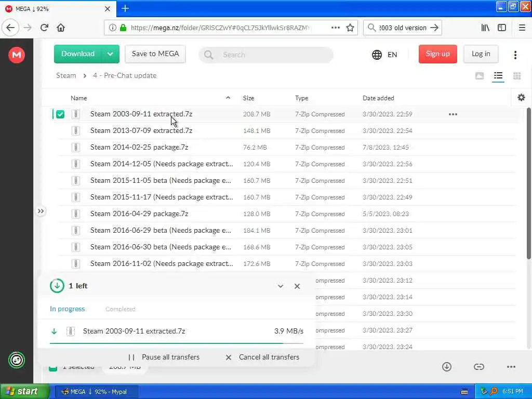Sort by Type column header
The height and width of the screenshot is (399, 532).
(x=302, y=98)
